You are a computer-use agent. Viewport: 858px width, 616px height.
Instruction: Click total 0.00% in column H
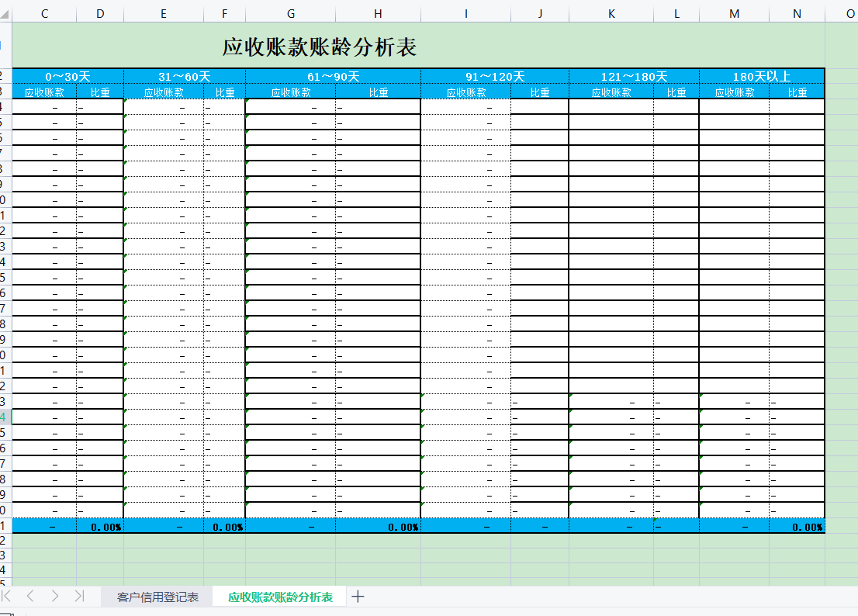tap(378, 526)
